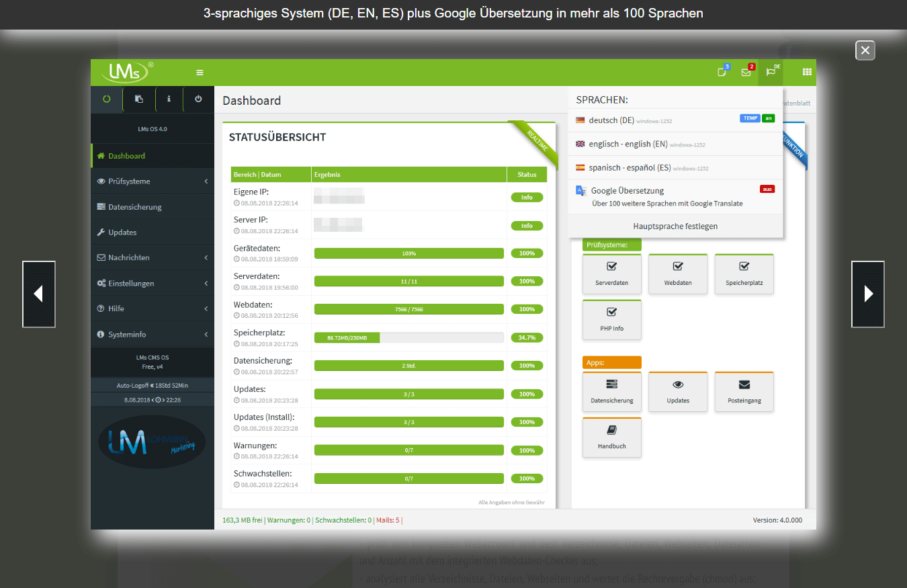Screen dimensions: 907x588
Task: Expand the Prüfsysteme sidebar menu
Action: [153, 181]
